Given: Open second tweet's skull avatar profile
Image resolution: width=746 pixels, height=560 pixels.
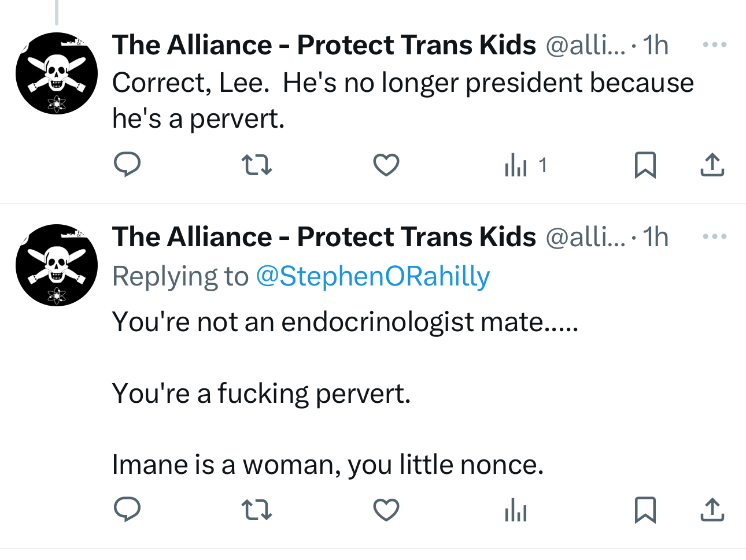Looking at the screenshot, I should tap(56, 265).
